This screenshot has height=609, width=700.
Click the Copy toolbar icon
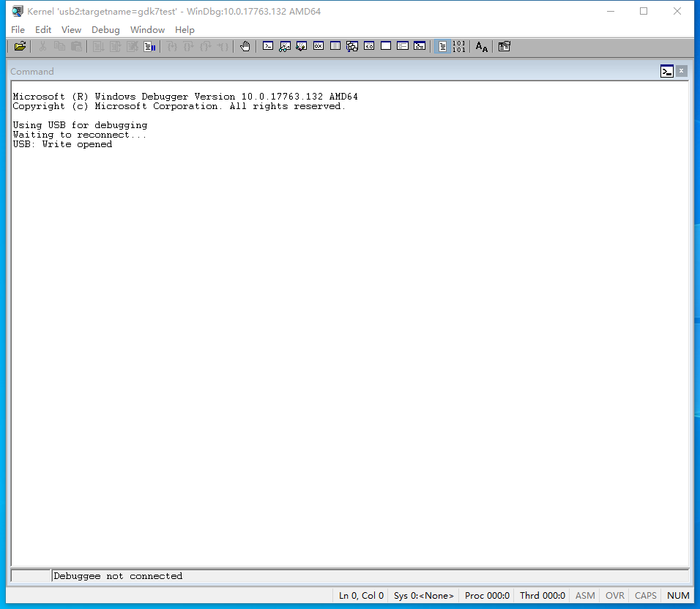point(59,46)
